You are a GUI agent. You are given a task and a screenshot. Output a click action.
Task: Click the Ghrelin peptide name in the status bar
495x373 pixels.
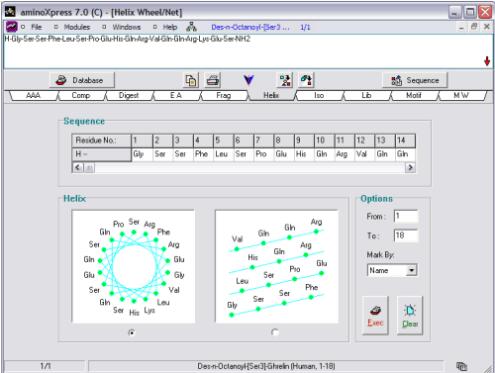266,366
